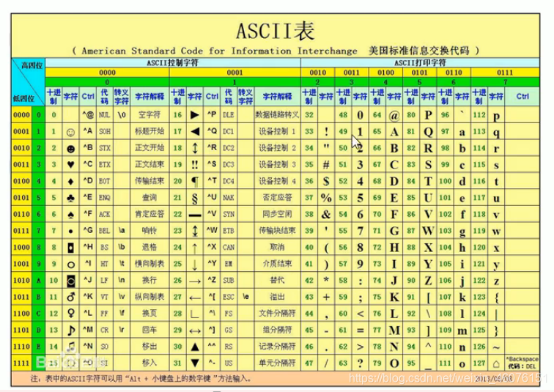Select the 'SOH' code cell
Image resolution: width=554 pixels, height=392 pixels.
click(105, 132)
